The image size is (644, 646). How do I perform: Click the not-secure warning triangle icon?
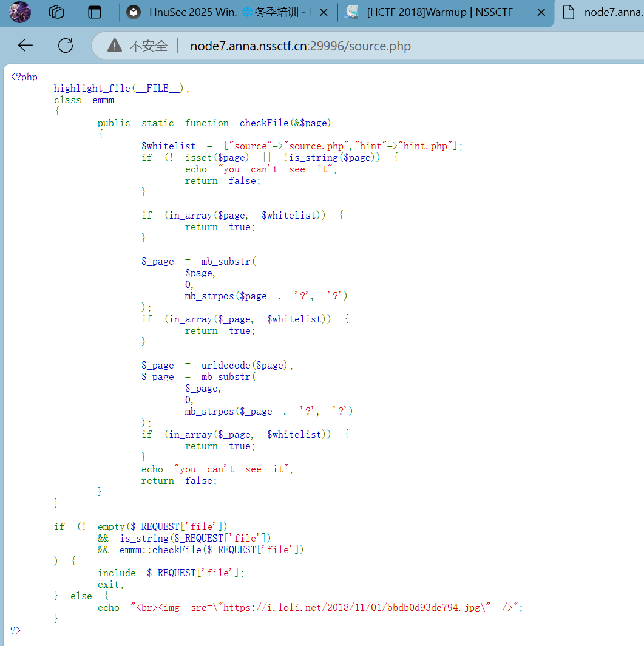tap(114, 46)
